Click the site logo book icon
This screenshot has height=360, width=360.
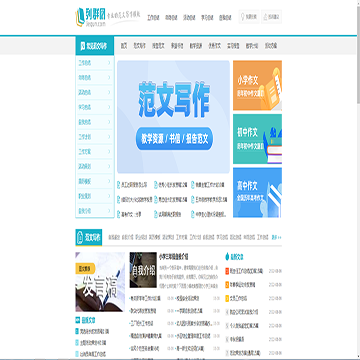click(80, 17)
